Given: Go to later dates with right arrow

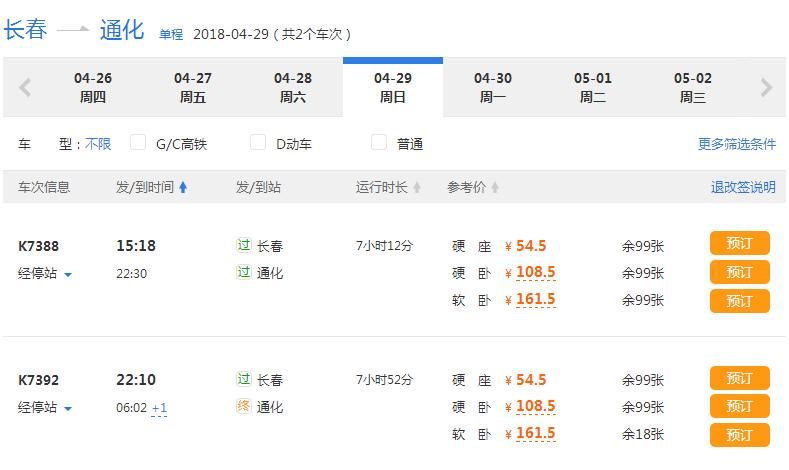Looking at the screenshot, I should click(x=766, y=88).
